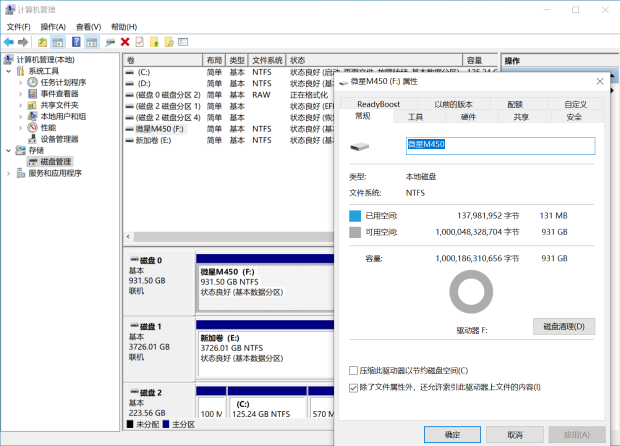
Task: Click the Disk Cleanup (D) button
Action: pos(564,326)
